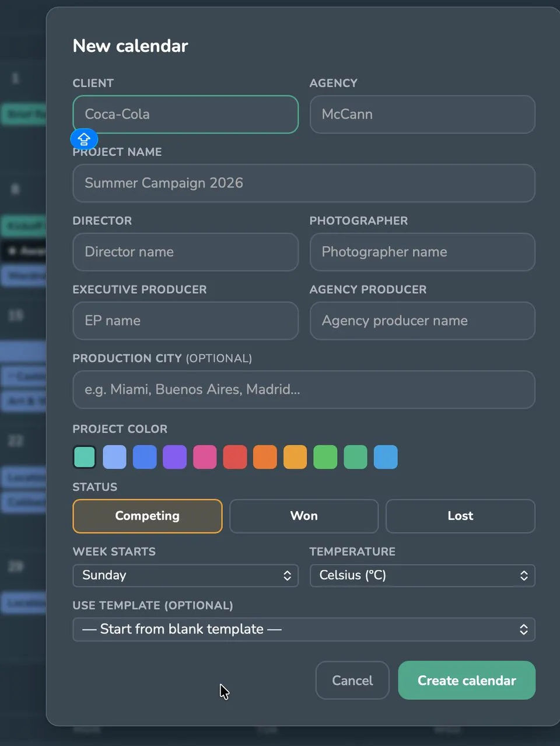The image size is (560, 746).
Task: Click the Create calendar button
Action: pos(467,681)
